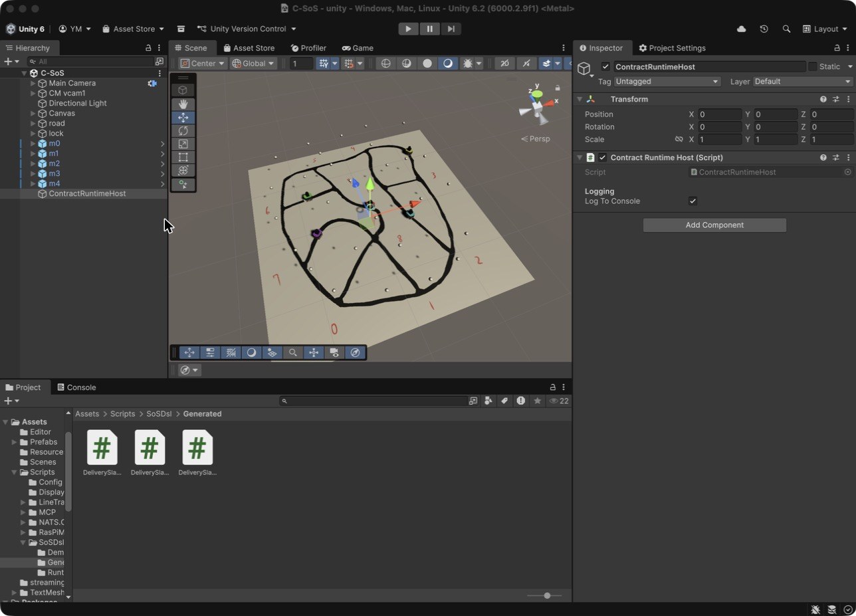
Task: Click the Step frame button
Action: pos(451,29)
